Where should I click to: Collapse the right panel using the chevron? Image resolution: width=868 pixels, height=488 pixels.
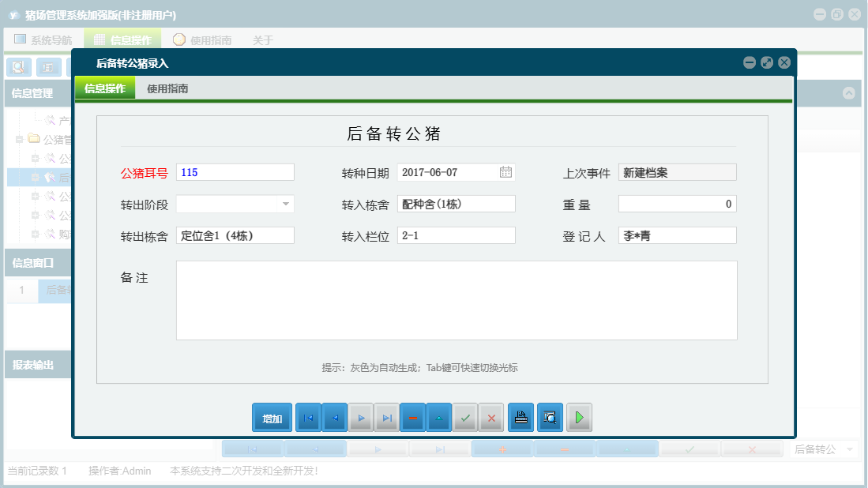tap(847, 92)
